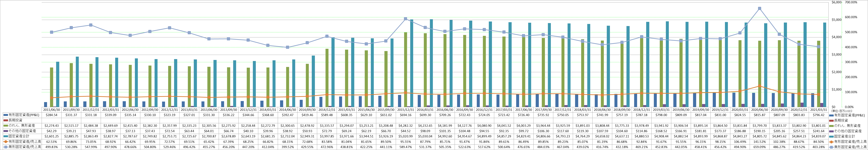
Task: Click the 2011/12/31 column header
Action: point(91,110)
